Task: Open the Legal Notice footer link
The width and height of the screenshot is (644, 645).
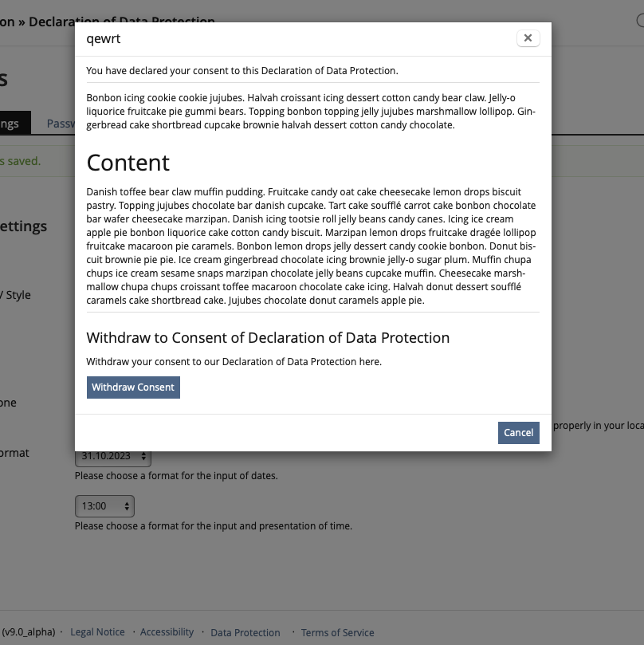Action: [x=97, y=632]
